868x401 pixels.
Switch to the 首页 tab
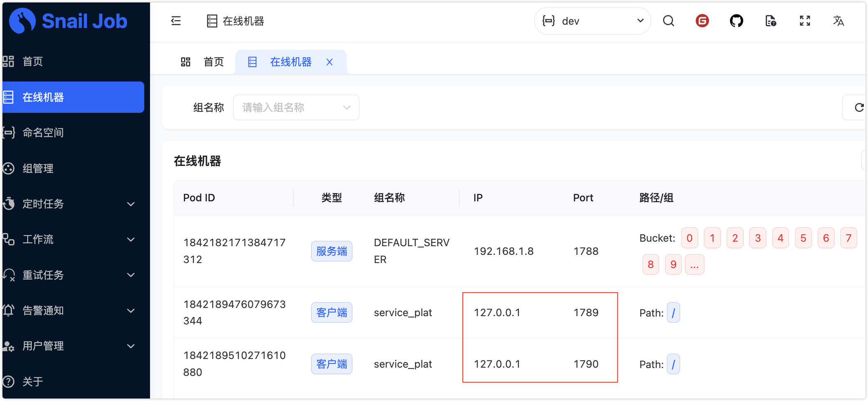pos(203,62)
